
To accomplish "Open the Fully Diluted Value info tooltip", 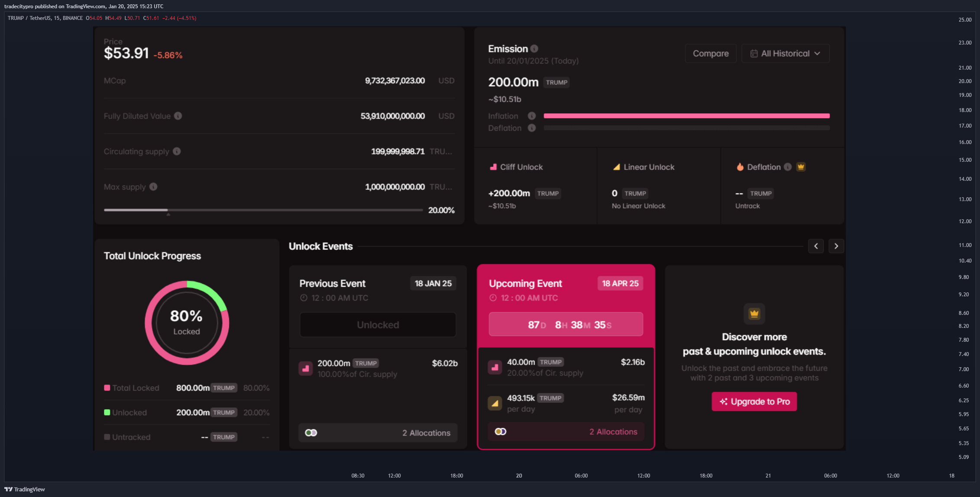I will 178,116.
